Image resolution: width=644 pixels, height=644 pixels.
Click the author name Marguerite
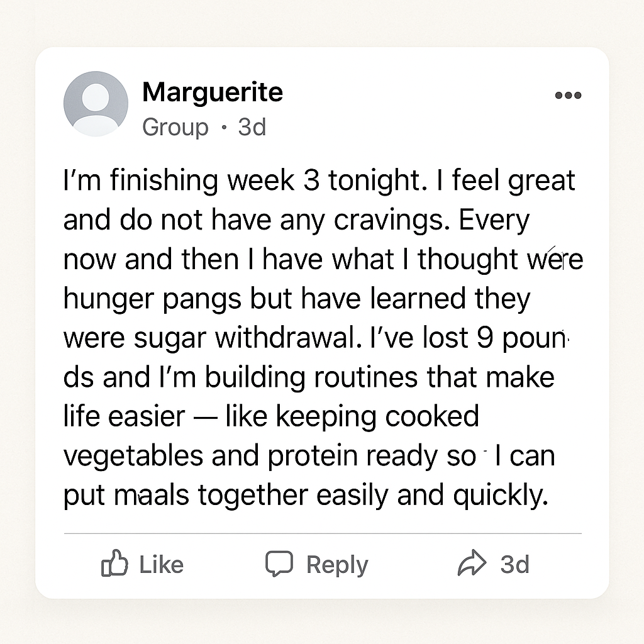[213, 92]
